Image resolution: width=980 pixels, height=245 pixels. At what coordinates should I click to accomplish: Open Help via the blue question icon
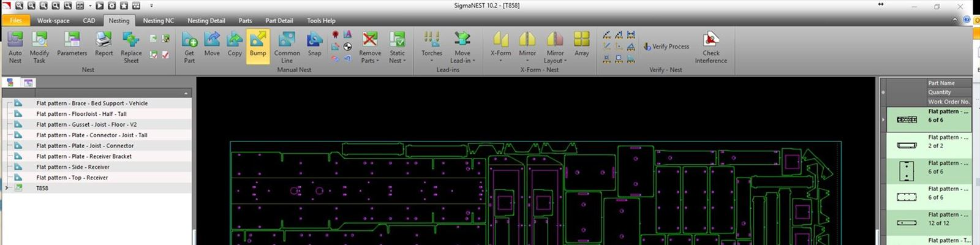click(967, 20)
